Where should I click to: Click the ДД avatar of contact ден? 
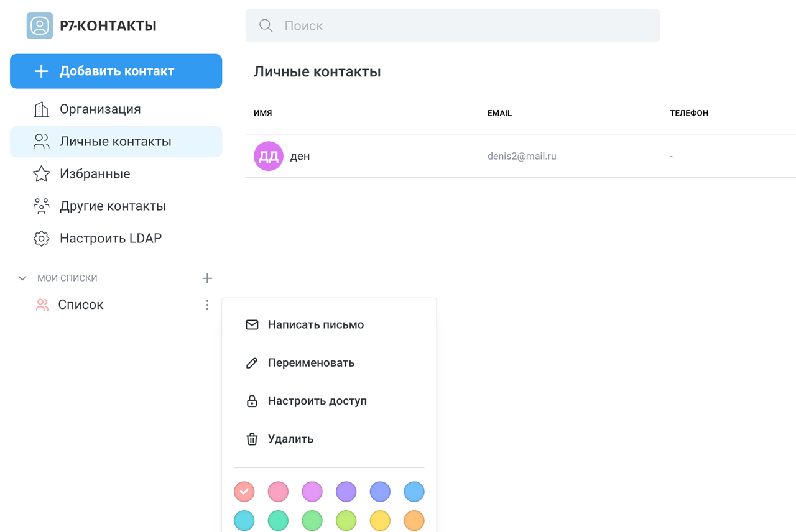(269, 156)
